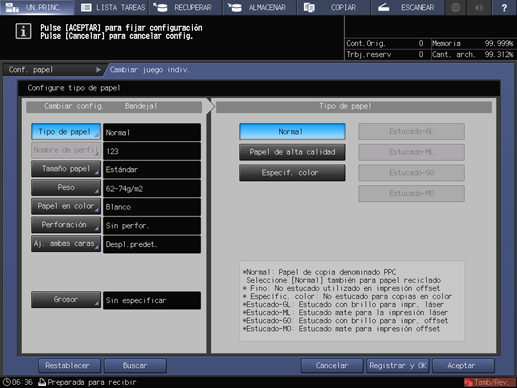Open the Papel en color setting
517x388 pixels.
66,206
